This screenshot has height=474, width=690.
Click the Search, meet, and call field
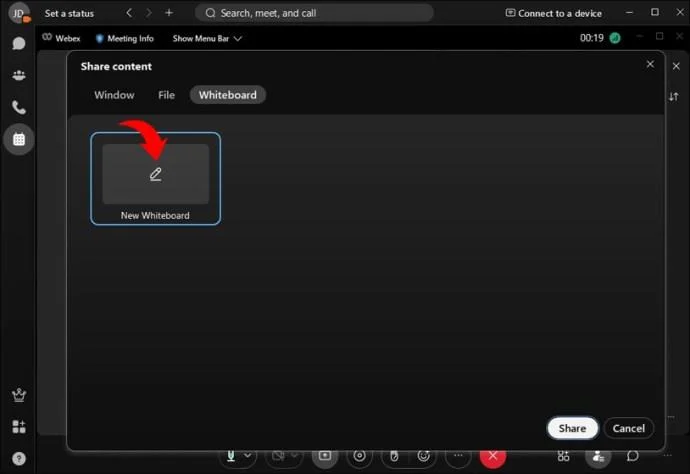314,13
